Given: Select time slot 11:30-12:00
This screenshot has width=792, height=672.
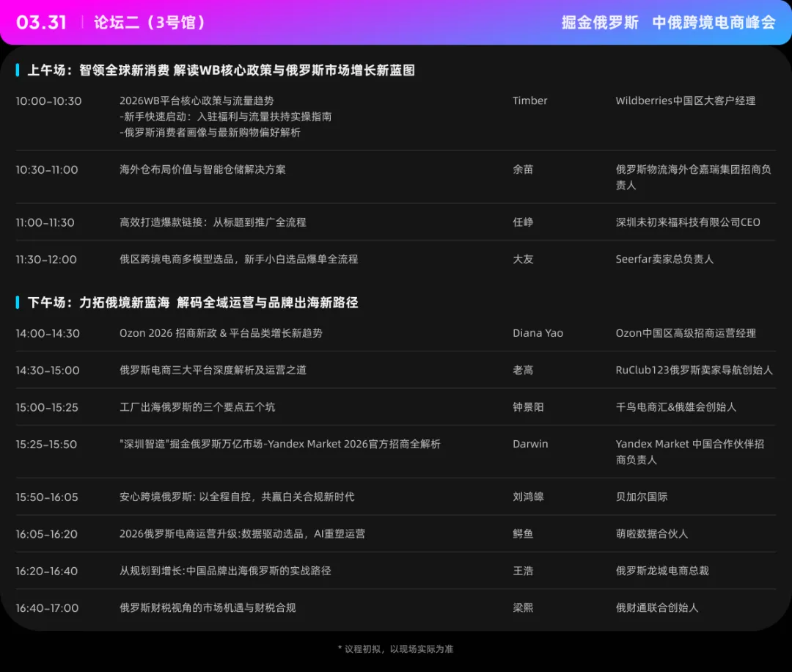Looking at the screenshot, I should pyautogui.click(x=46, y=260).
